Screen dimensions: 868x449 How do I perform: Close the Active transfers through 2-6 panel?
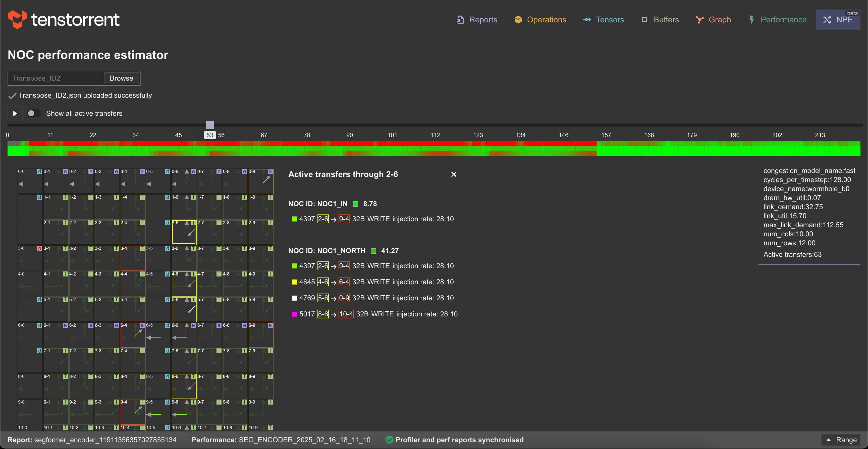click(454, 174)
